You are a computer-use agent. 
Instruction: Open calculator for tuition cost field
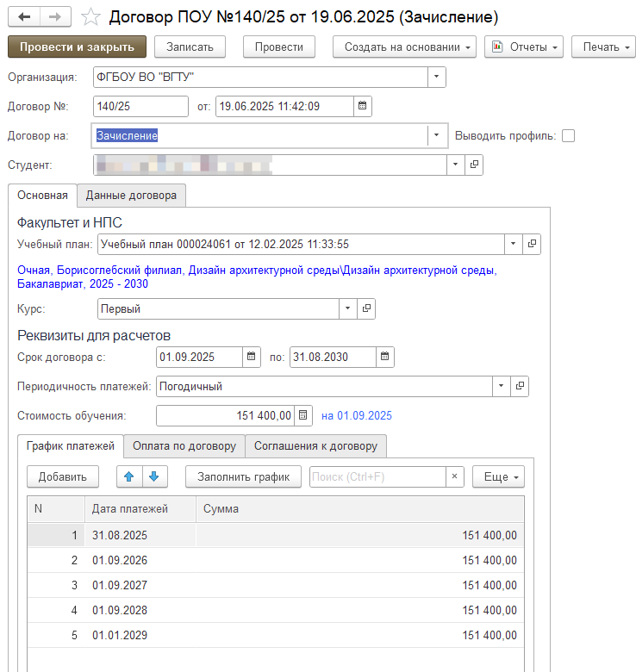[x=303, y=415]
